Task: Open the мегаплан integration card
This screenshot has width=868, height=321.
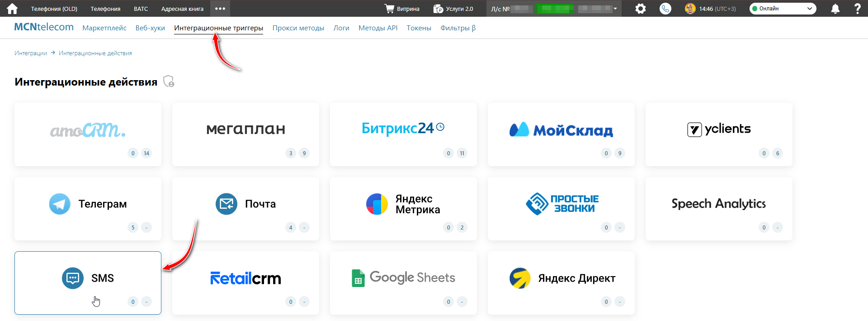Action: [245, 134]
